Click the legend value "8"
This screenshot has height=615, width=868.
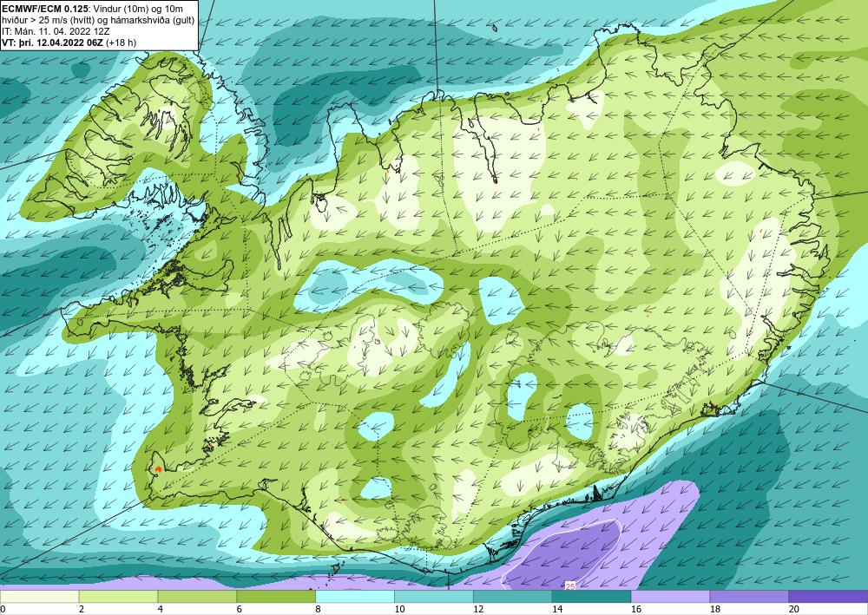[319, 610]
